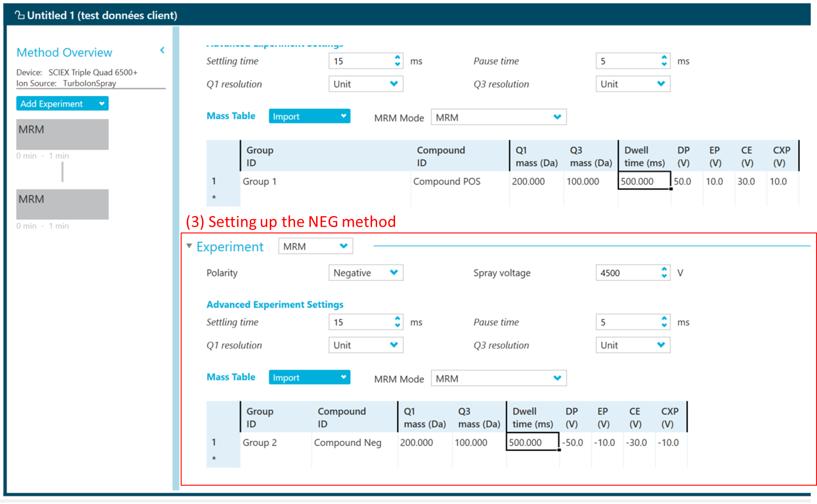Select the second MRM experiment block
Screen dimensions: 817x504
tap(62, 204)
